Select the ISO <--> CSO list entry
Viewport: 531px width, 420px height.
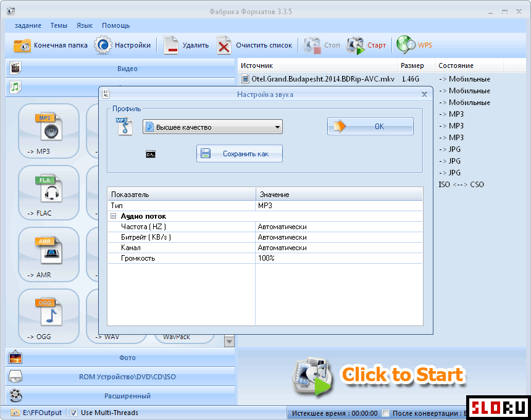click(461, 185)
